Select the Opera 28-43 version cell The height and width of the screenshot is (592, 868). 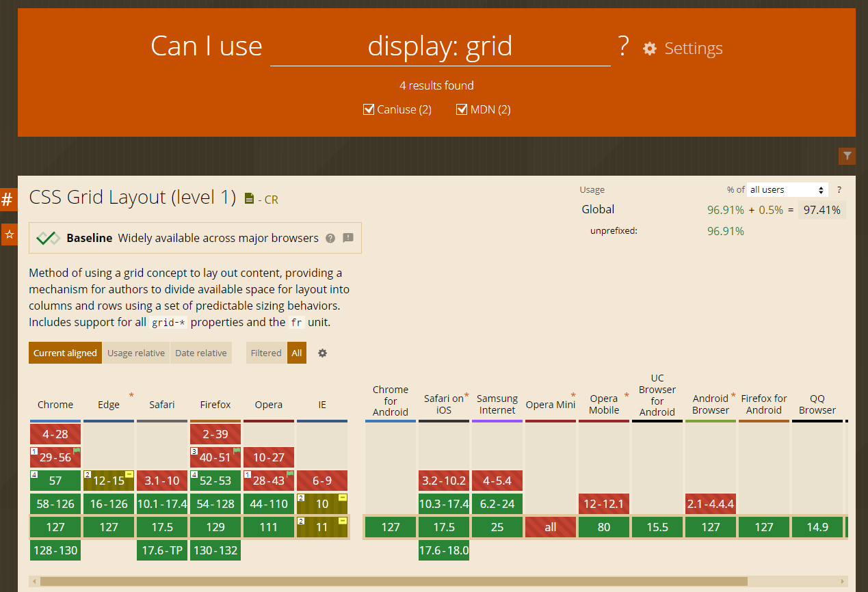point(269,481)
